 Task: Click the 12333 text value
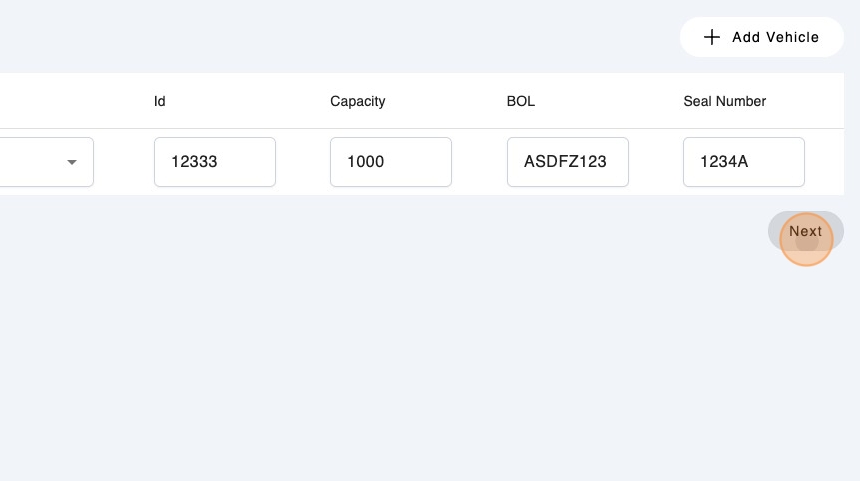coord(194,162)
